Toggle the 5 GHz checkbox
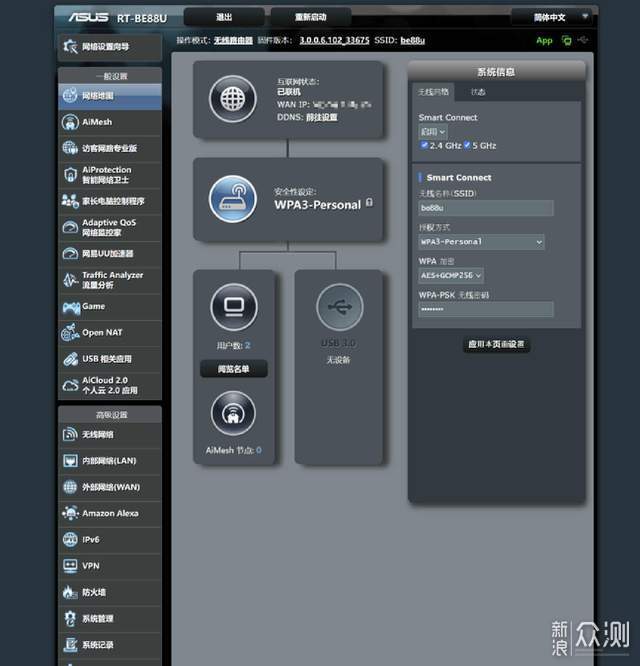The image size is (640, 666). [467, 145]
